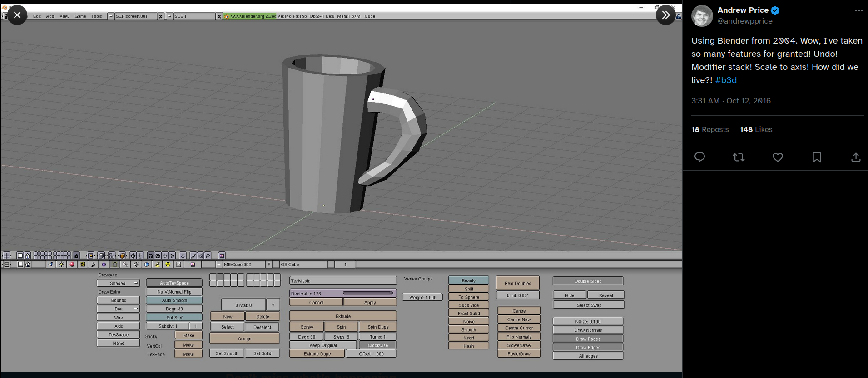Disable the SubSurf toggle

coord(174,318)
